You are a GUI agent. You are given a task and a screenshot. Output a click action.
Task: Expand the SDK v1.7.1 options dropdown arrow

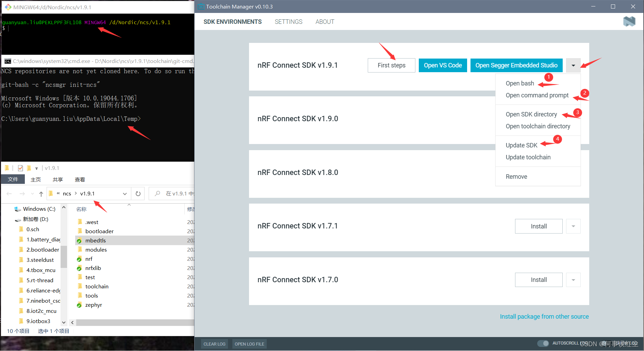click(x=573, y=226)
